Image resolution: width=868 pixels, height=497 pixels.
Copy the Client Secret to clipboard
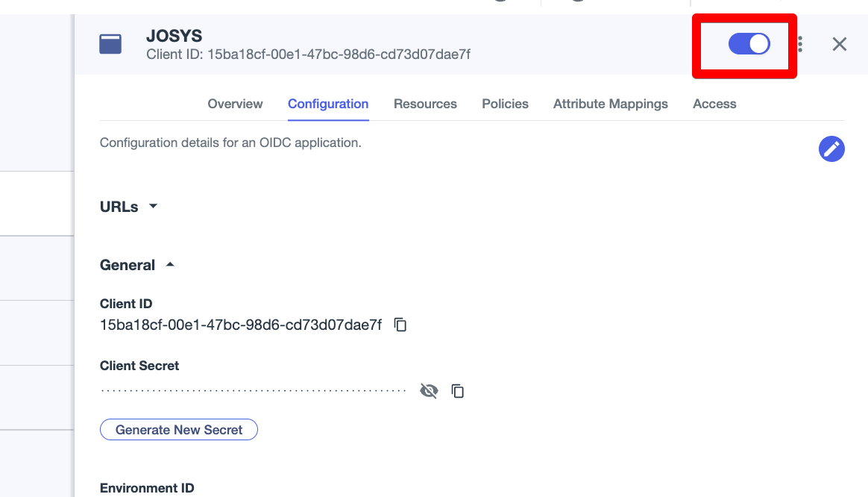[458, 391]
